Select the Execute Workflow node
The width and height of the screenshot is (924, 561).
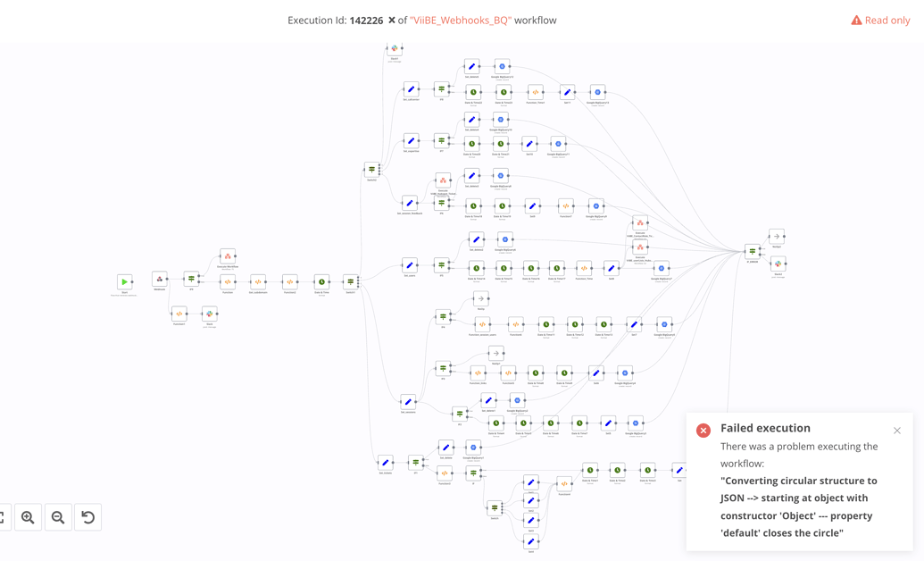[227, 256]
